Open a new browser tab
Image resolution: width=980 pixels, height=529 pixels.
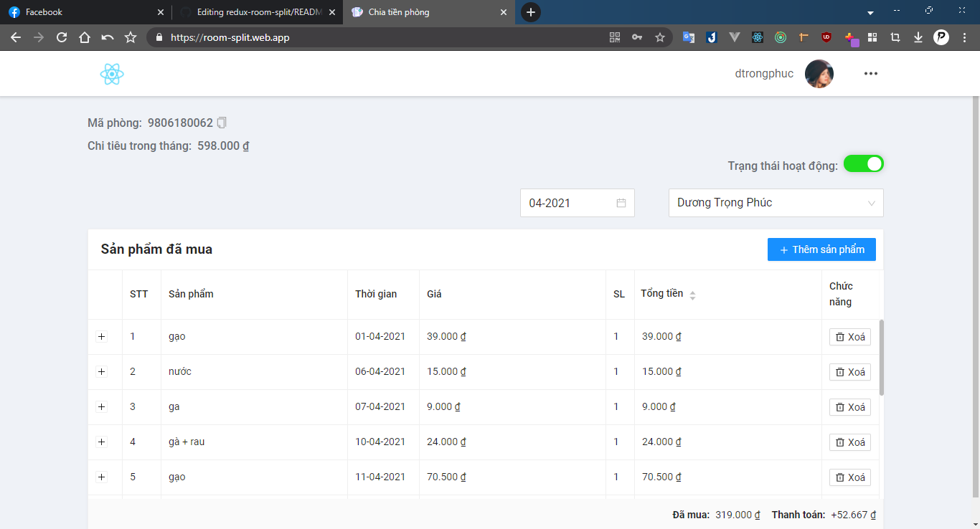531,12
